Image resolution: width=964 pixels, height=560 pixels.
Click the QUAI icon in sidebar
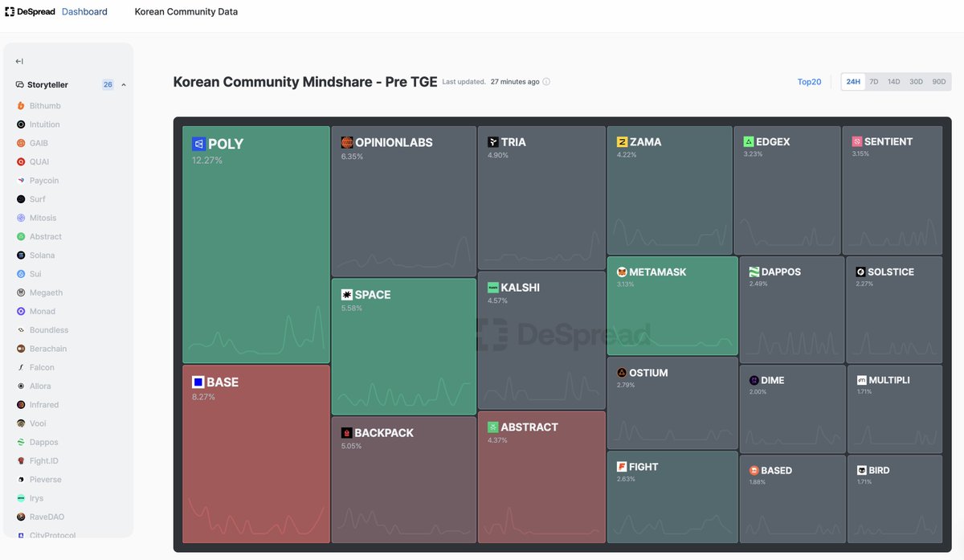tap(21, 161)
